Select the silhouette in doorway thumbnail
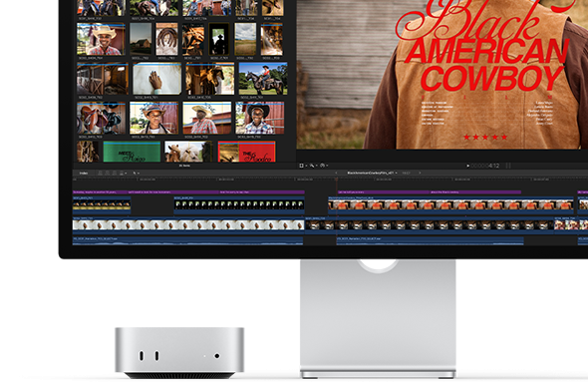Image resolution: width=588 pixels, height=385 pixels. coord(219,39)
